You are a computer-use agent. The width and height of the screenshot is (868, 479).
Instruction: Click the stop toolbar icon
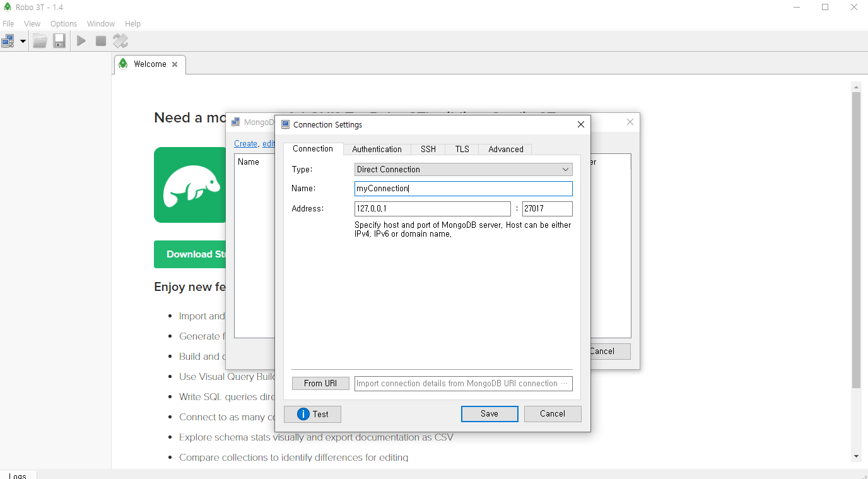pos(101,41)
